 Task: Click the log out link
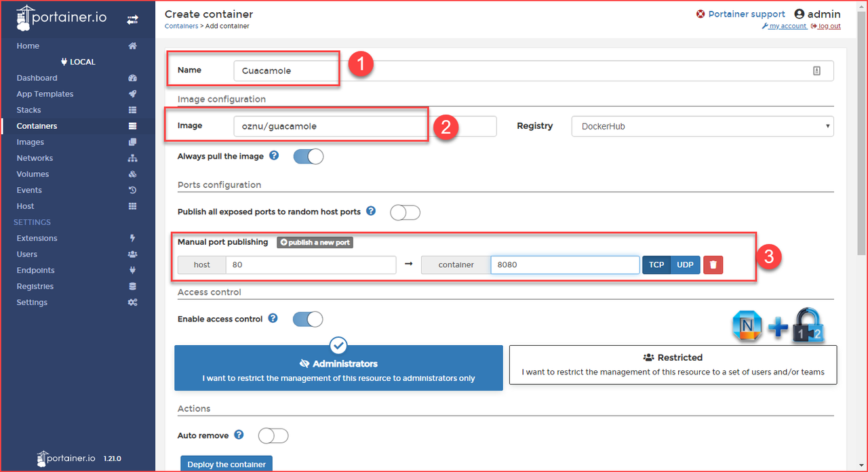[825, 26]
